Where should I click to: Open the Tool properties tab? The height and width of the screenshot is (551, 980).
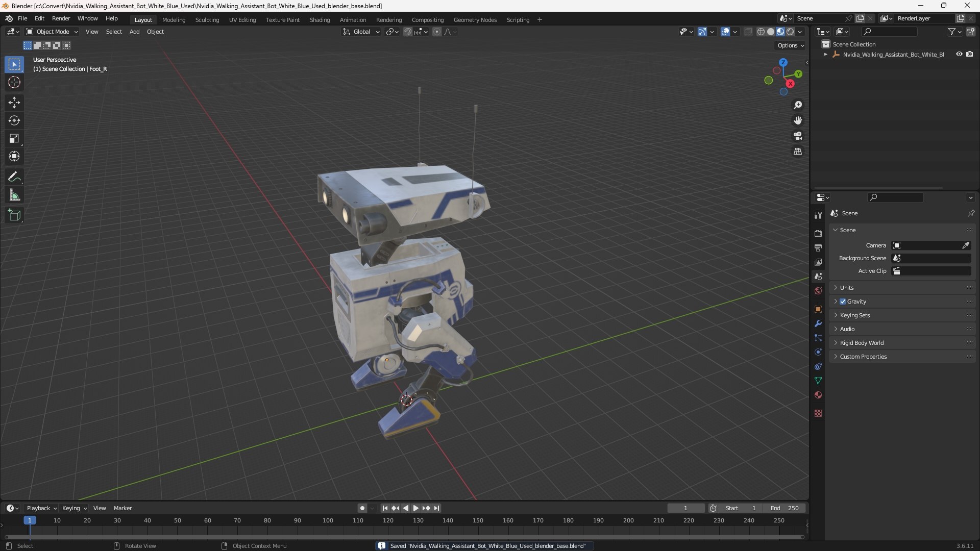point(818,215)
